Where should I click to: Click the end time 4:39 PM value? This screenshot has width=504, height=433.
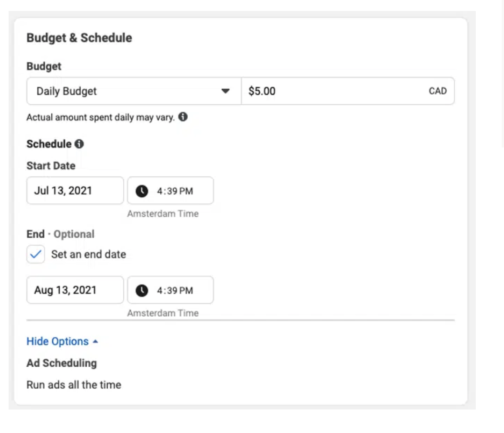(x=175, y=291)
